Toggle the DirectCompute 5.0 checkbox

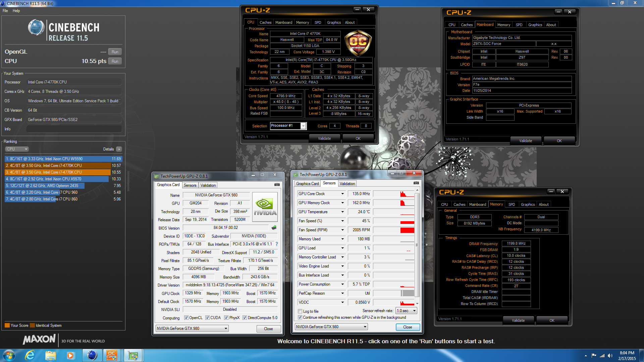(245, 318)
